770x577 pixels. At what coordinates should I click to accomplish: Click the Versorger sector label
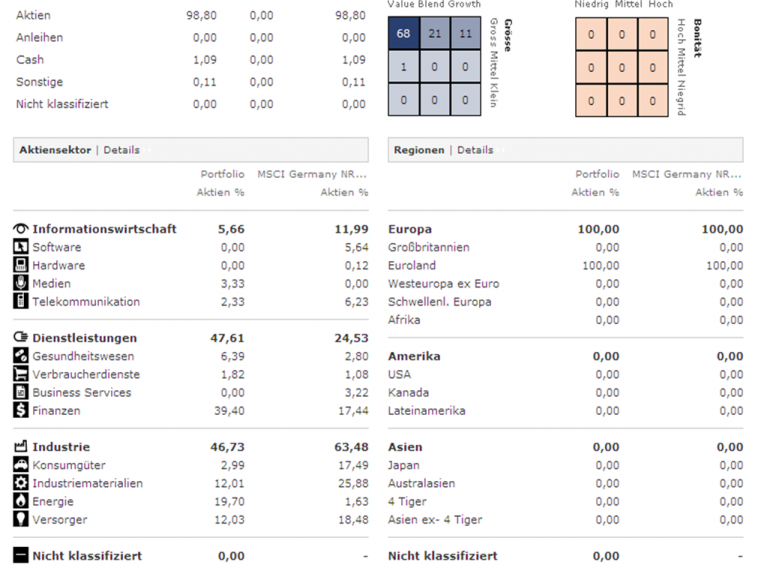[x=60, y=520]
